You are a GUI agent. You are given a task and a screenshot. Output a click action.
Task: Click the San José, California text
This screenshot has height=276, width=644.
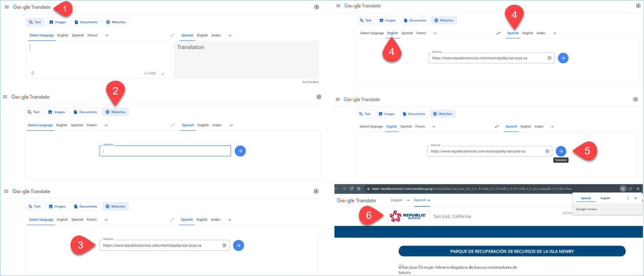pyautogui.click(x=452, y=216)
